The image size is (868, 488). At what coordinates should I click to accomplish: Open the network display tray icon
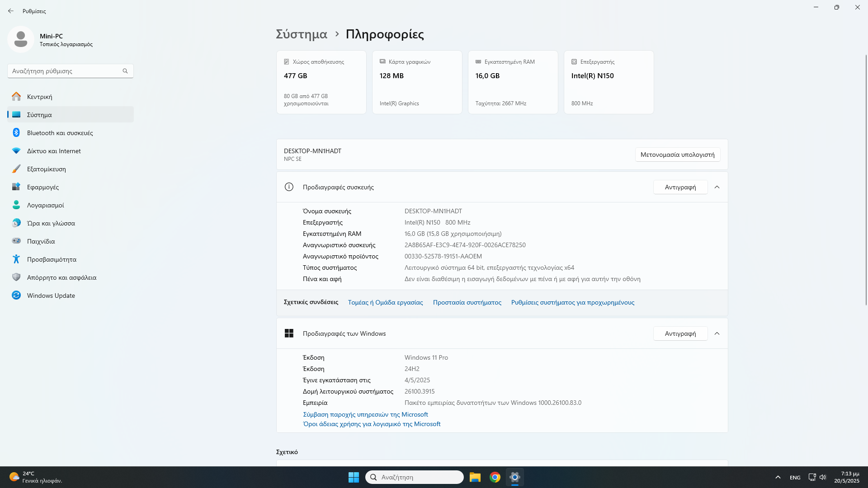[812, 477]
